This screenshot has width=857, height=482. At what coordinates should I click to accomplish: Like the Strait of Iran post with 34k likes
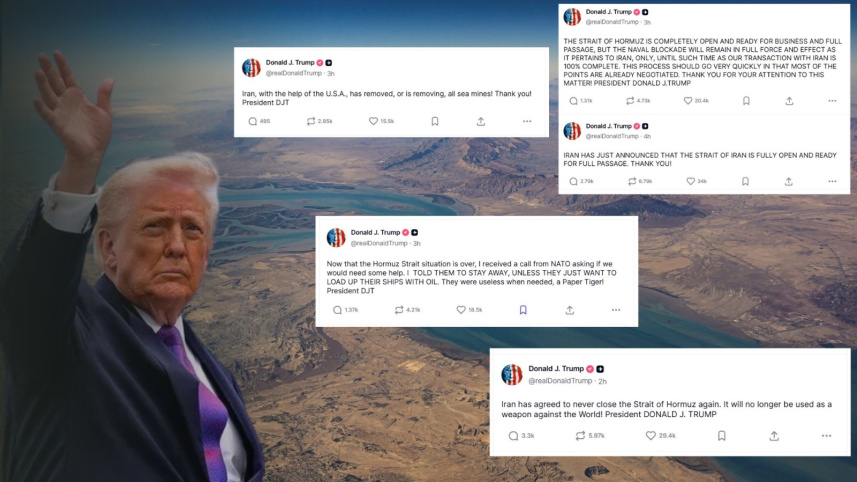pyautogui.click(x=690, y=181)
